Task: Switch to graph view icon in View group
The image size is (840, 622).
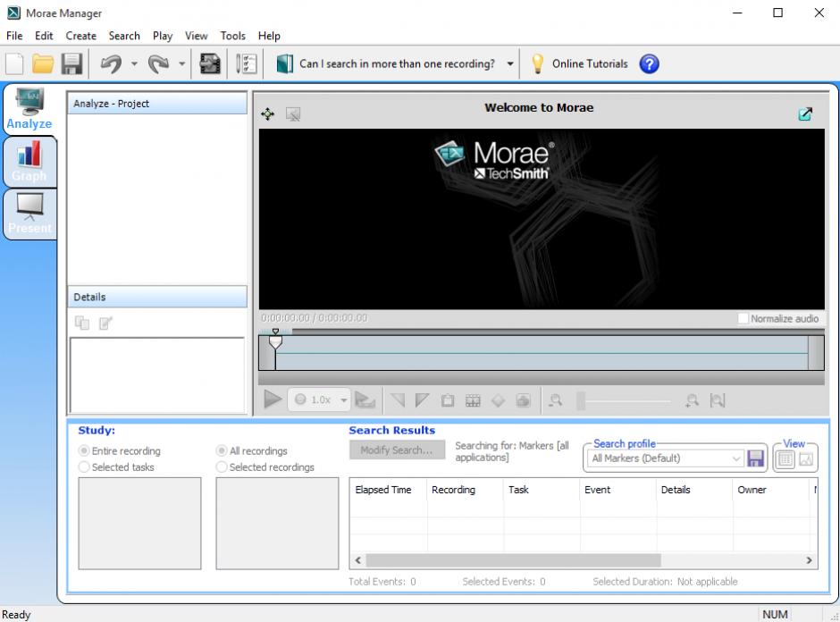Action: point(806,459)
